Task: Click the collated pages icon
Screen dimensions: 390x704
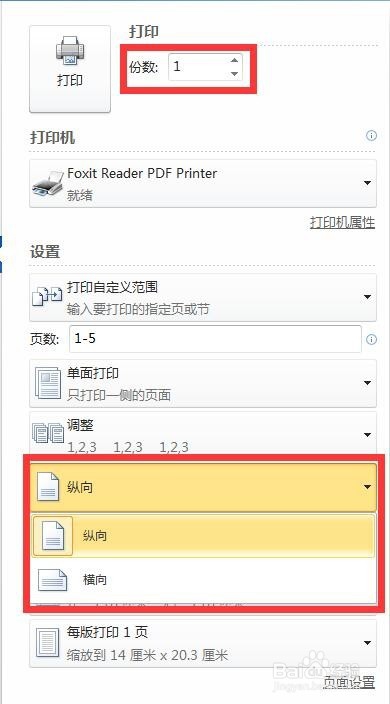Action: [48, 434]
